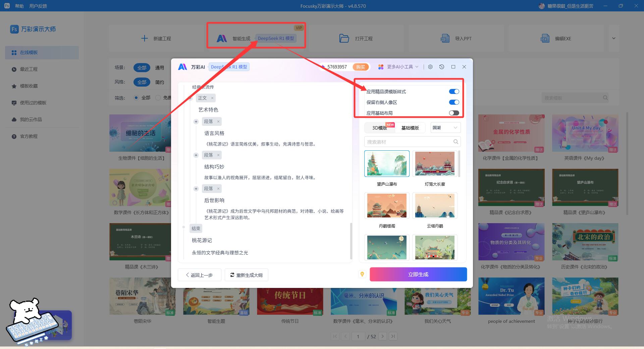Open the 北宋的政治 template in main window
This screenshot has width=644, height=349.
coord(585,242)
